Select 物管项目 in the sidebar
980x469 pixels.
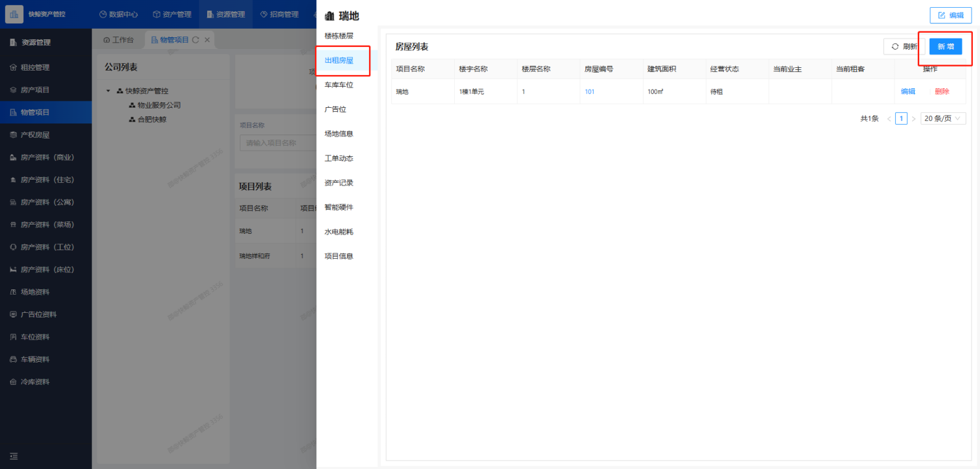point(46,112)
